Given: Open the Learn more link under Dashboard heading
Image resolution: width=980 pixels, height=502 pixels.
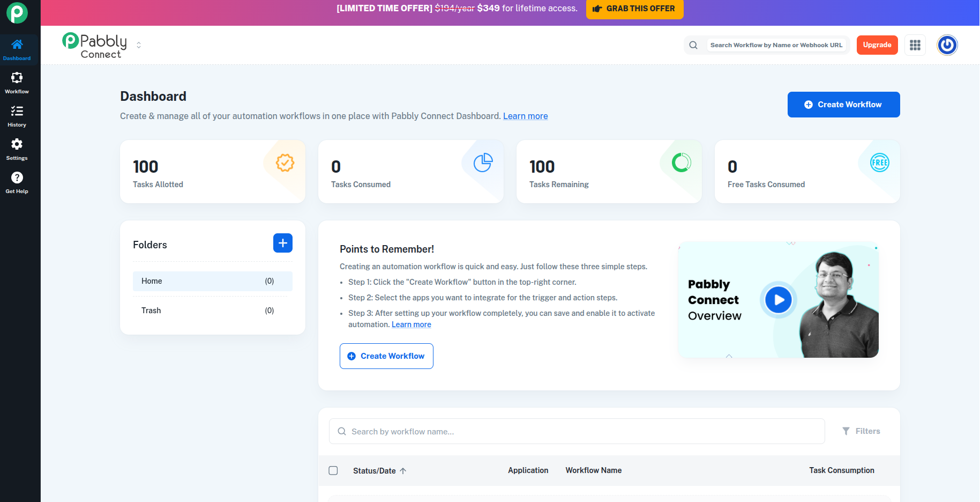Looking at the screenshot, I should click(525, 116).
